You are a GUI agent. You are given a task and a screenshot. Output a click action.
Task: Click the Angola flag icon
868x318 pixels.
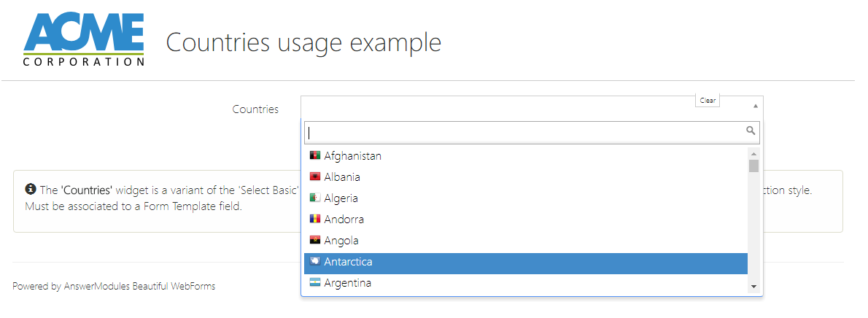(315, 240)
